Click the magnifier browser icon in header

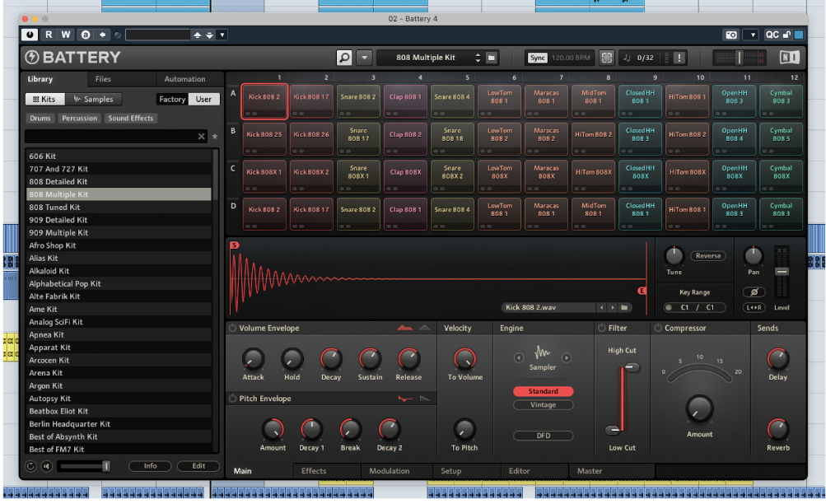pyautogui.click(x=344, y=58)
